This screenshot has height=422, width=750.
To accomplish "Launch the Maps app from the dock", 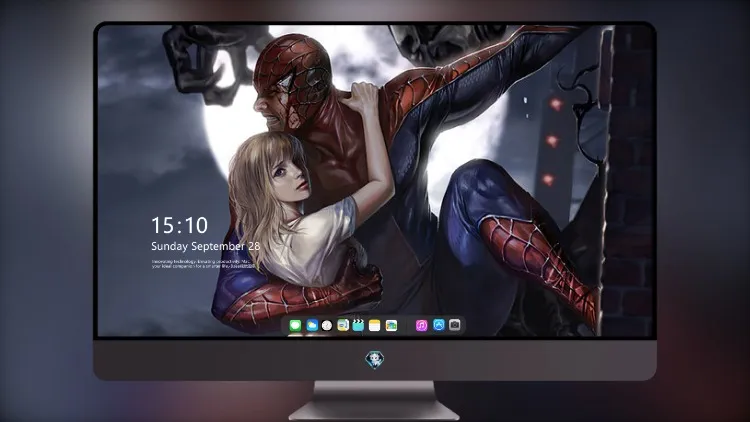I will click(342, 325).
